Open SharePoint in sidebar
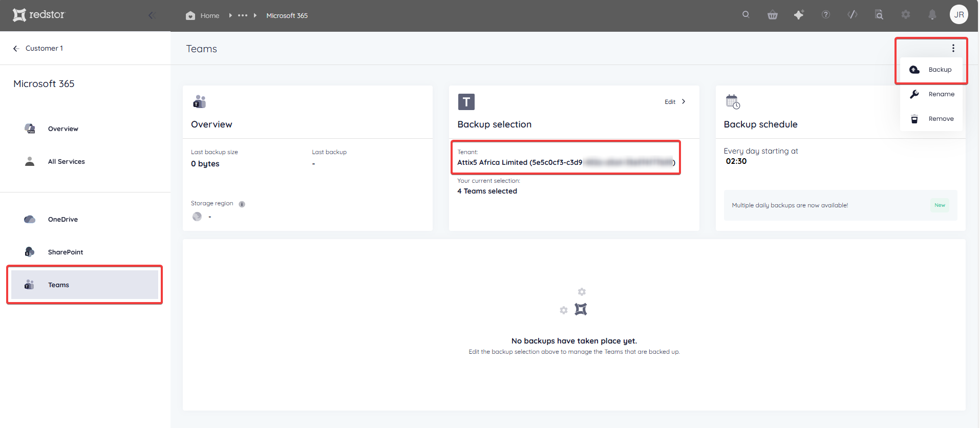 (x=66, y=252)
